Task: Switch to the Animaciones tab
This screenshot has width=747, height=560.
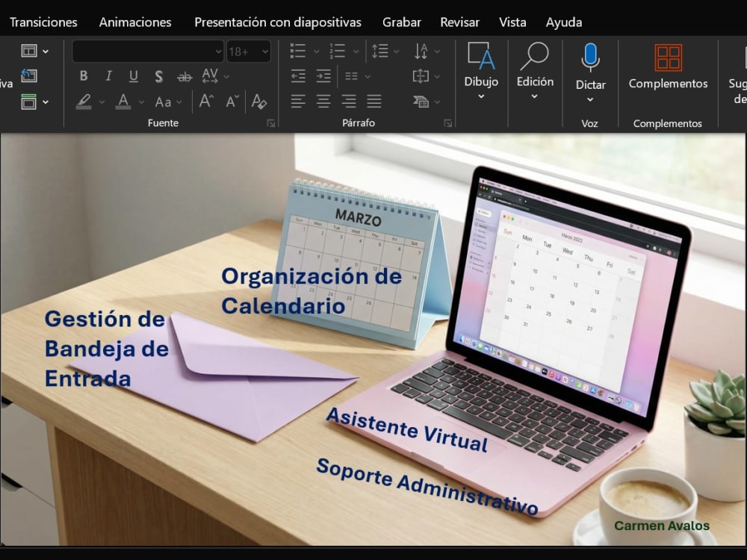Action: coord(134,22)
